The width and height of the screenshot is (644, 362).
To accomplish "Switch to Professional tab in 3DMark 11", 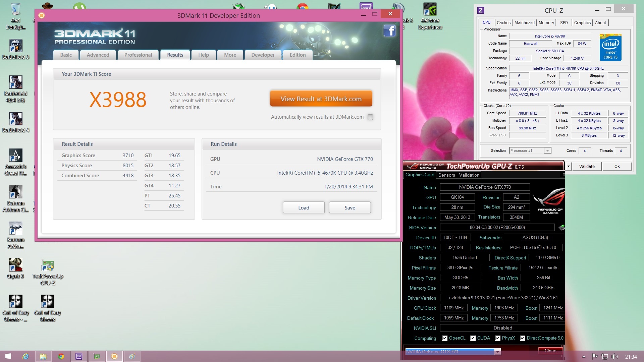I will click(138, 55).
